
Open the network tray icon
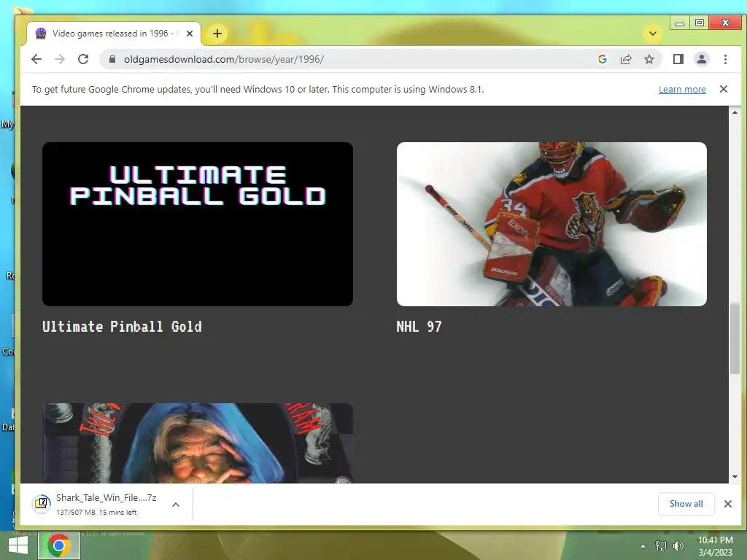(660, 546)
